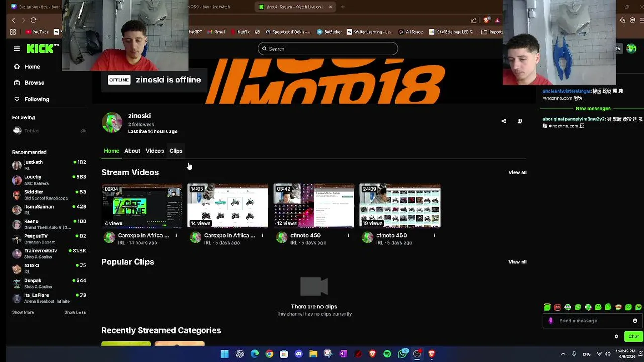Click the user report icon beside share
Image resolution: width=644 pixels, height=362 pixels.
pos(520,121)
